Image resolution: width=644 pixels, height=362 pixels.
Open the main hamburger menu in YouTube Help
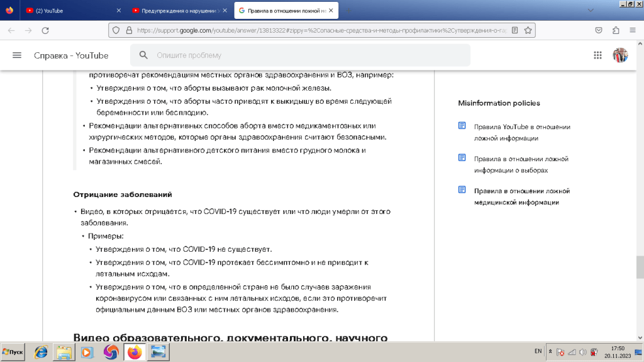pyautogui.click(x=17, y=55)
